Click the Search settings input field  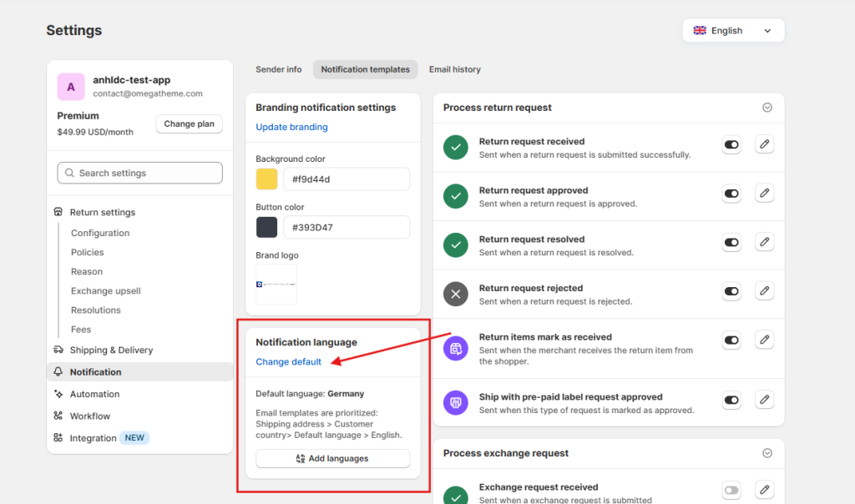(x=139, y=173)
